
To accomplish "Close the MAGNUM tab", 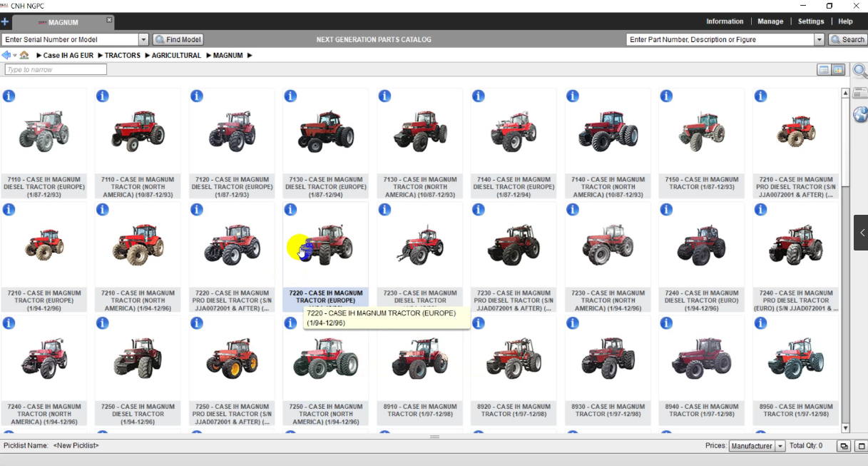I will [109, 20].
